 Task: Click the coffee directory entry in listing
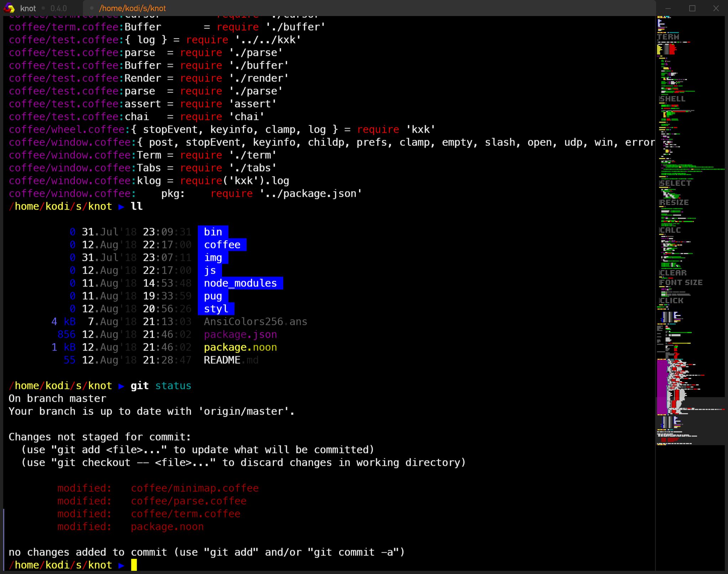point(222,245)
